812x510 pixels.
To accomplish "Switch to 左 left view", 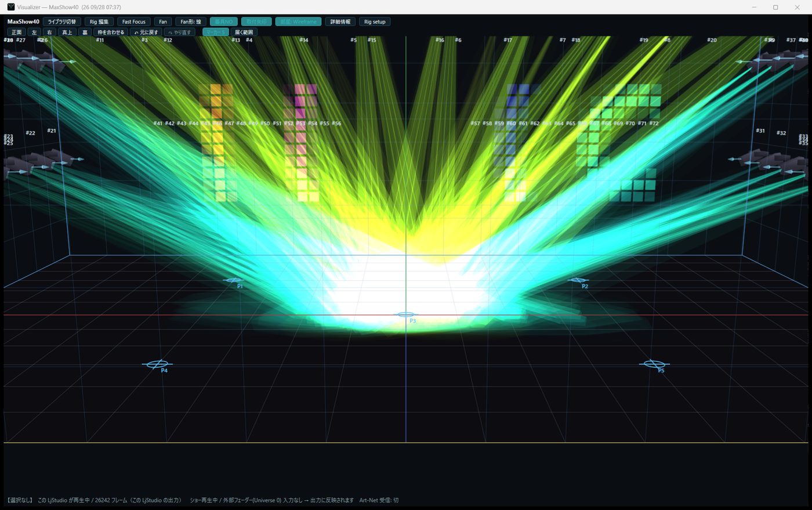I will (34, 32).
